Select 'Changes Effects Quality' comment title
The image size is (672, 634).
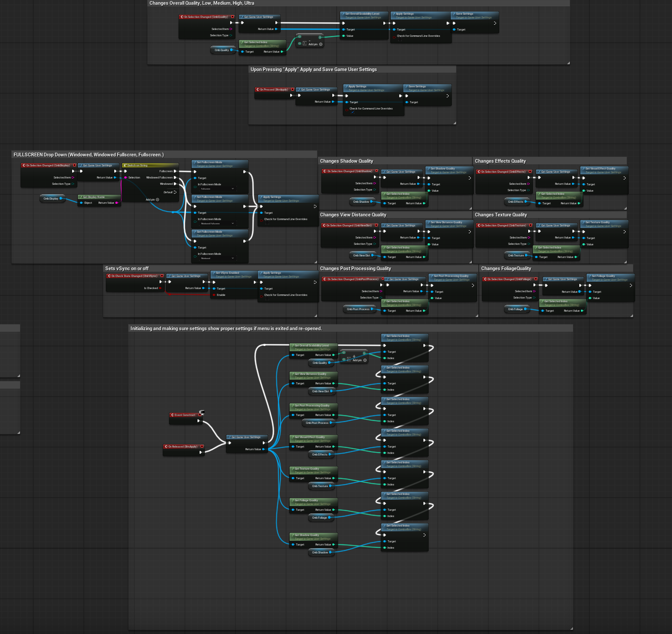point(500,161)
